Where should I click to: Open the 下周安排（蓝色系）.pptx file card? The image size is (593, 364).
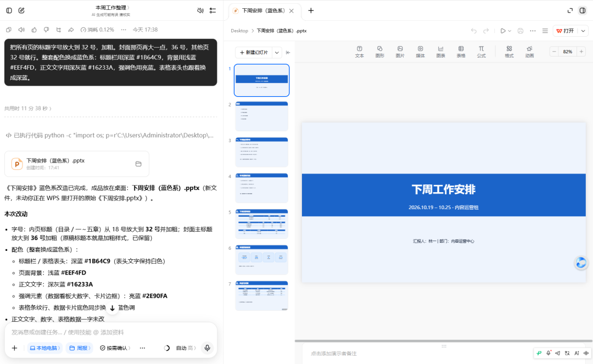(76, 164)
